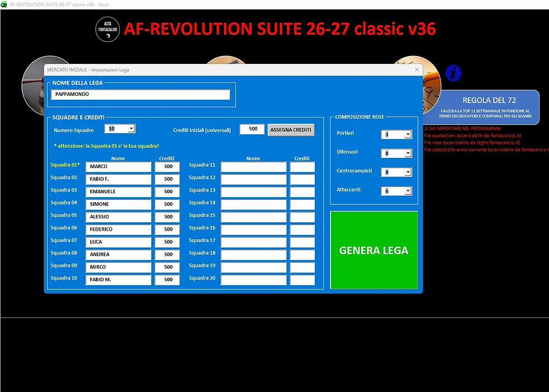This screenshot has height=392, width=549.
Task: Click the Squadra 05 credits field
Action: pyautogui.click(x=168, y=217)
